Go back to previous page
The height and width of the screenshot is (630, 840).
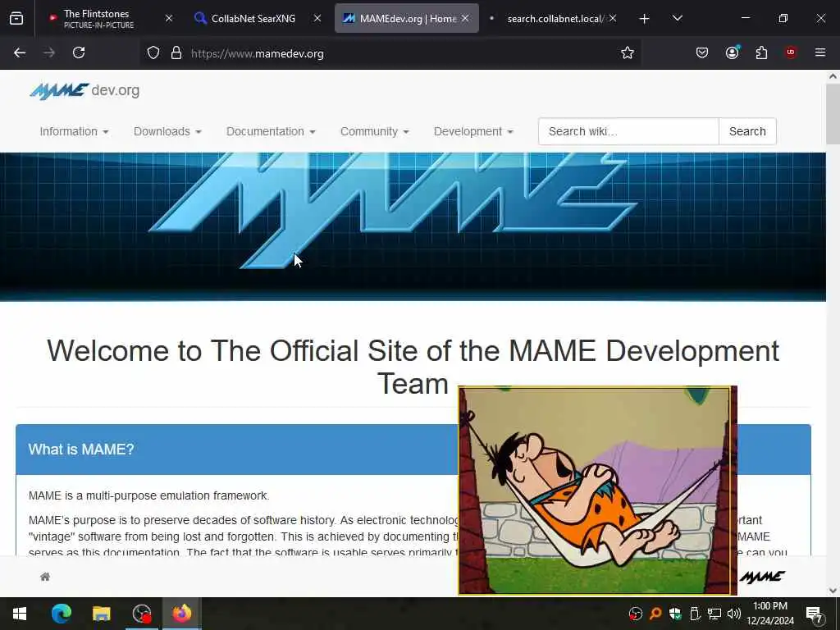pyautogui.click(x=20, y=52)
